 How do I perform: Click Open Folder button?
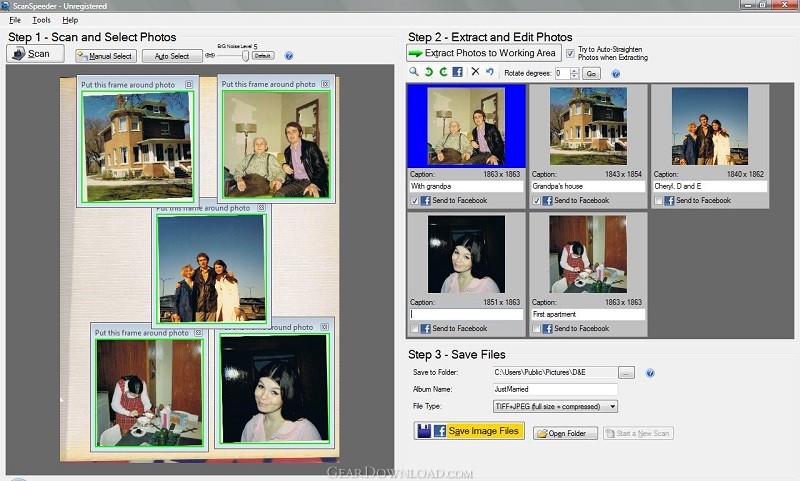pos(565,433)
